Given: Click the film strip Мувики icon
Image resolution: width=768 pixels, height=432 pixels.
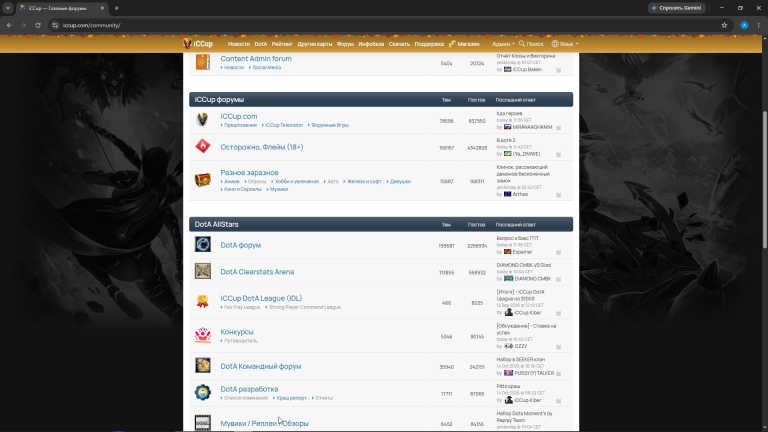Looking at the screenshot, I should pyautogui.click(x=203, y=423).
